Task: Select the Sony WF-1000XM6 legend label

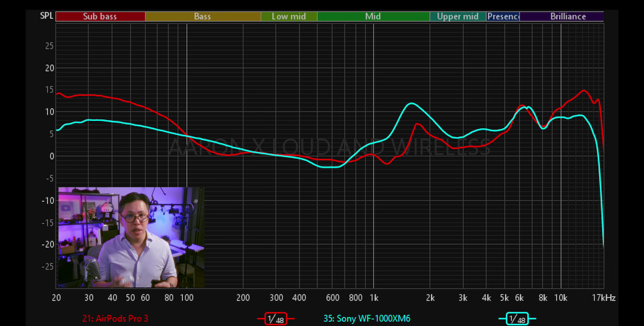Action: [x=366, y=319]
